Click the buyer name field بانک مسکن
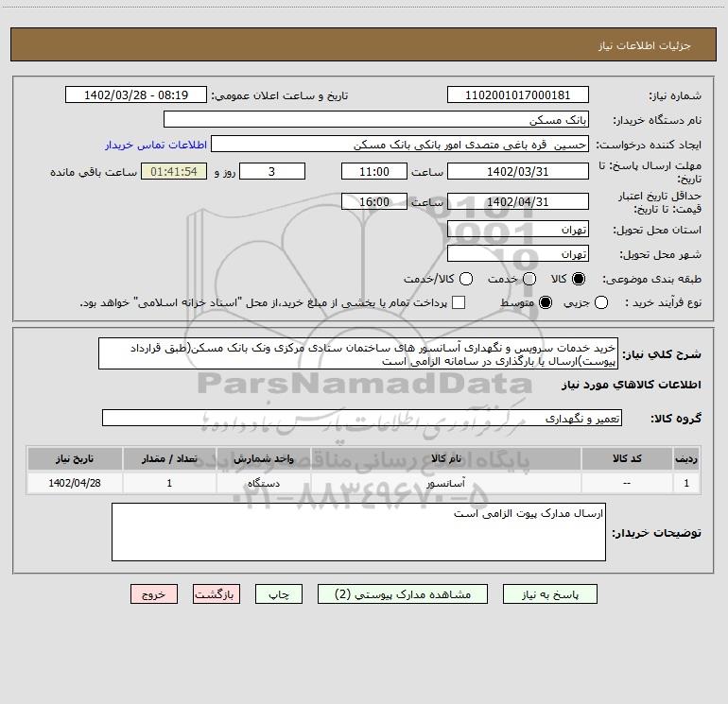This screenshot has width=728, height=704. point(376,119)
